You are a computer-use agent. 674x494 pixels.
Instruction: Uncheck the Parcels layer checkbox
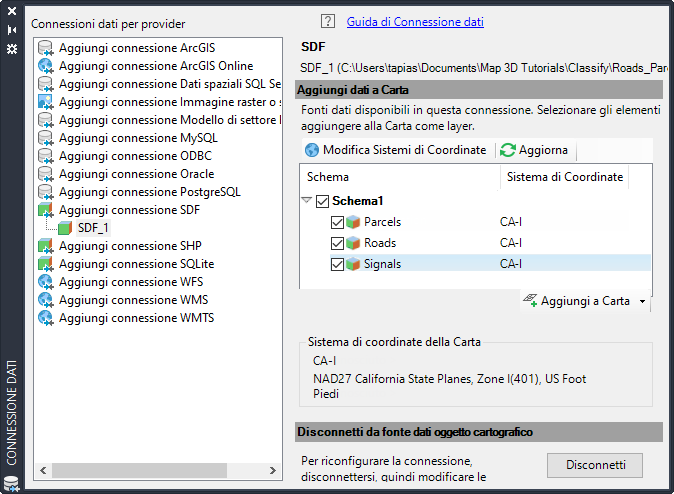pyautogui.click(x=337, y=222)
